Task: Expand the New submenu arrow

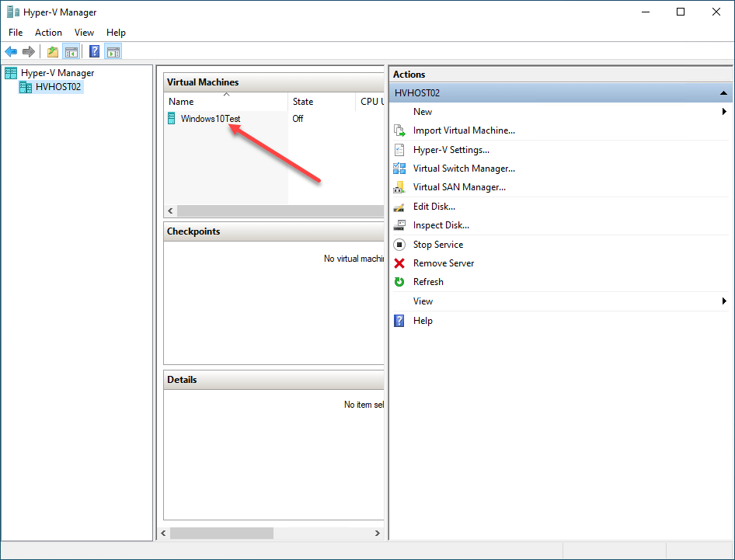Action: pos(724,112)
